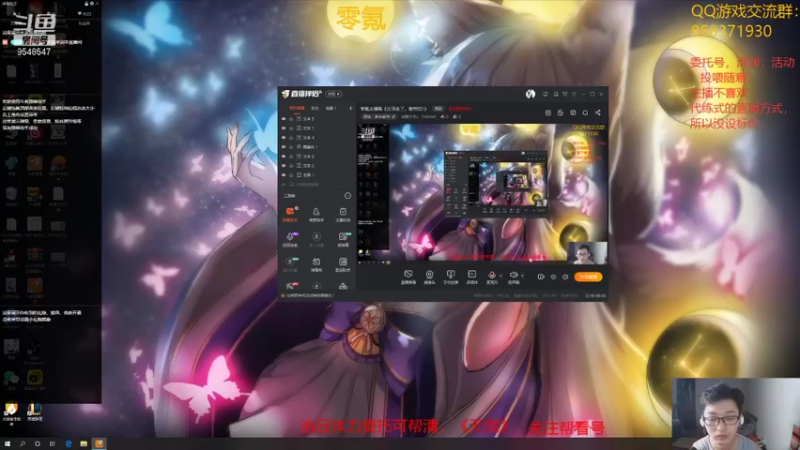
Task: Open the toolbox tool with green badge, second row
Action: point(343,239)
